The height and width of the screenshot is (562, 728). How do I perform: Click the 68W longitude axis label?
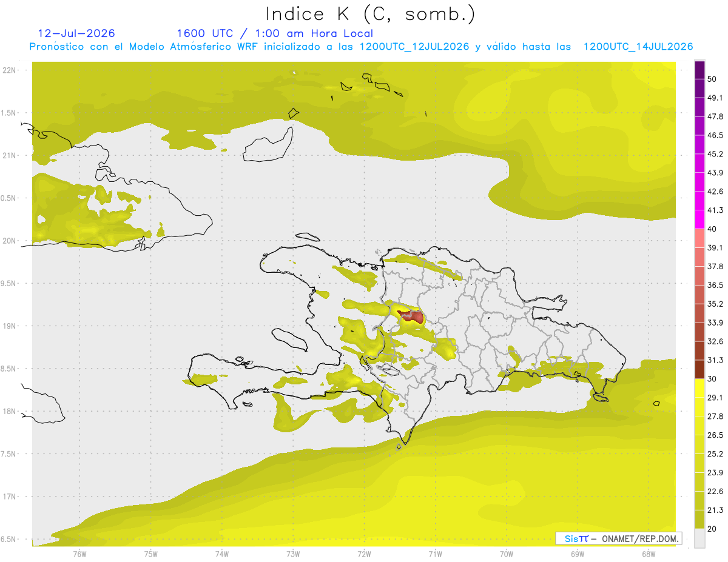click(648, 554)
